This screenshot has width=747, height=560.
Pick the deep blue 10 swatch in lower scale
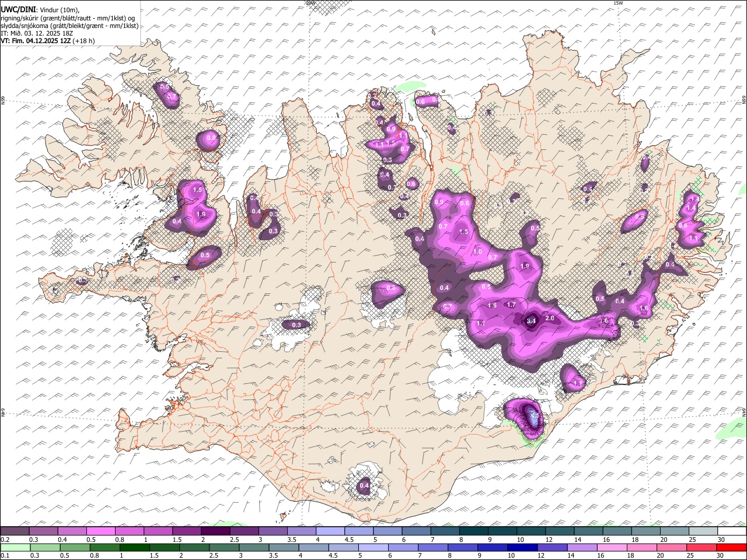522,547
